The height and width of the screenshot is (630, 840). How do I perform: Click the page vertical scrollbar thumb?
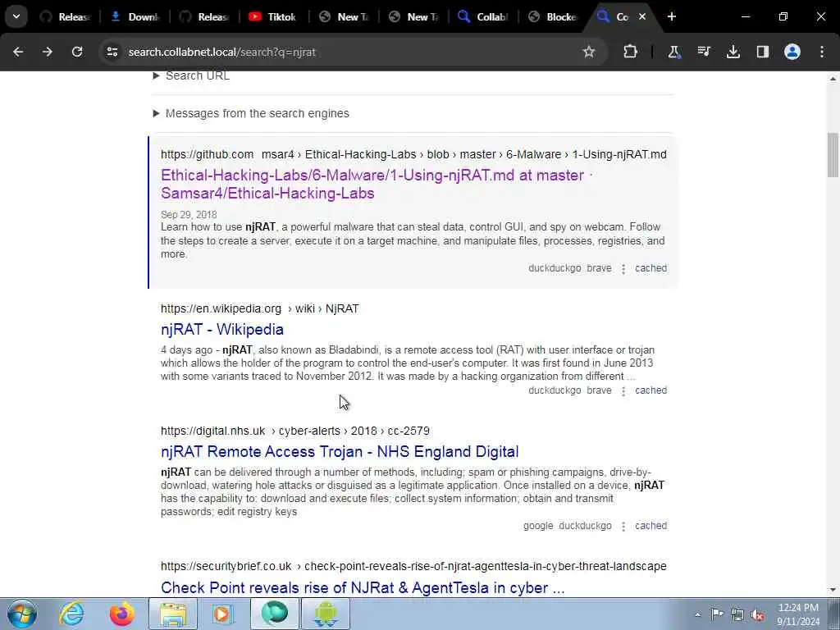tap(833, 155)
